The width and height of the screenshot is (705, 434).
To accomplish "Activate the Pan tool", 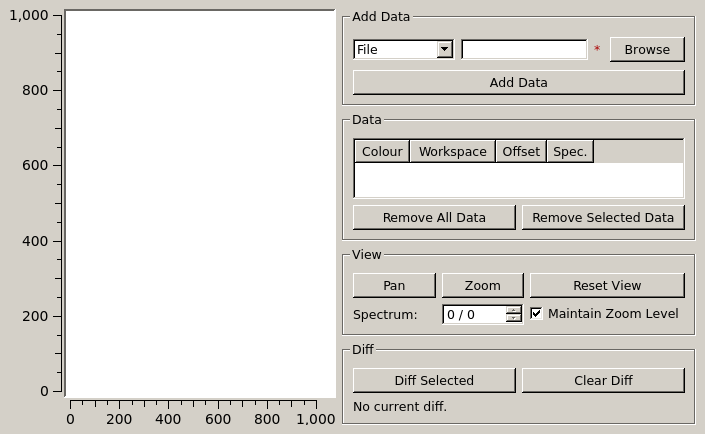I will point(394,285).
